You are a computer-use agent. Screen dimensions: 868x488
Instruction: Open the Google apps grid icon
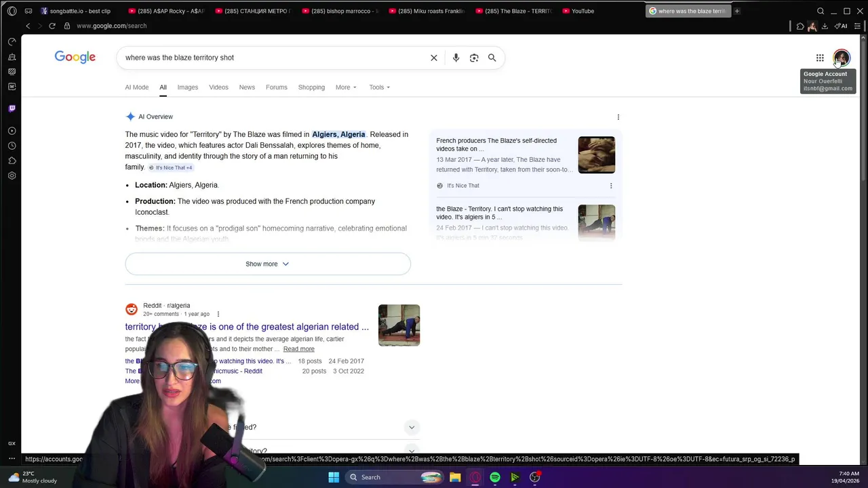click(820, 58)
